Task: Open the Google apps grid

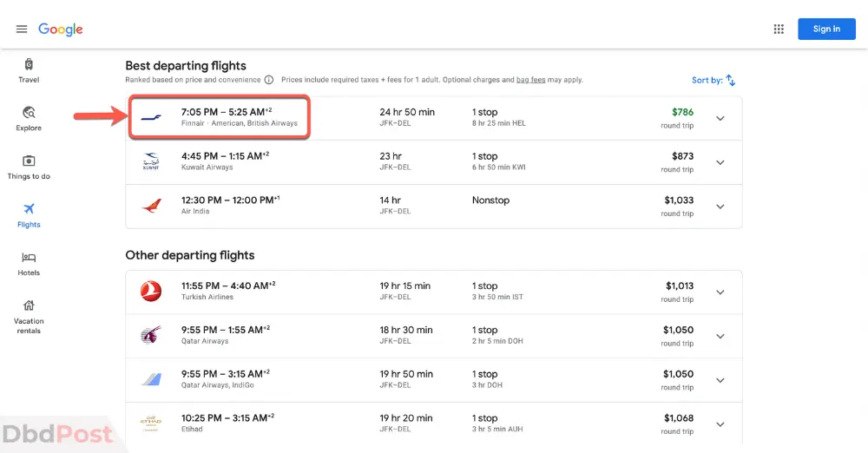Action: [x=779, y=29]
